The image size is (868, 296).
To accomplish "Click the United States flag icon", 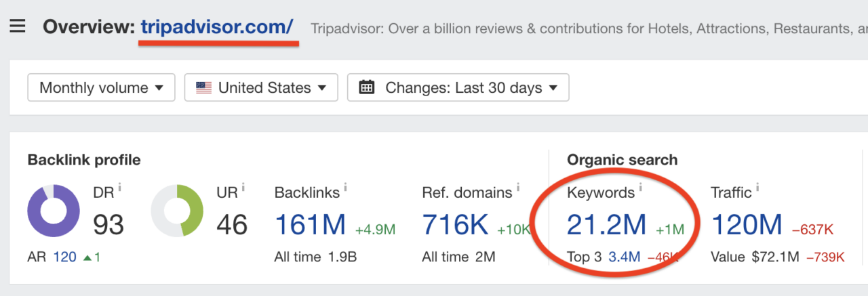I will tap(203, 87).
